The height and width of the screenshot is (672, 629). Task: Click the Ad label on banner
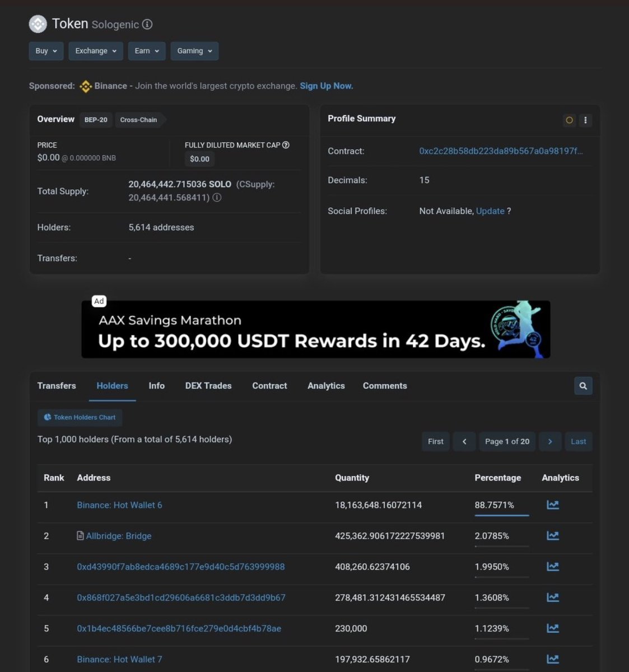click(99, 301)
